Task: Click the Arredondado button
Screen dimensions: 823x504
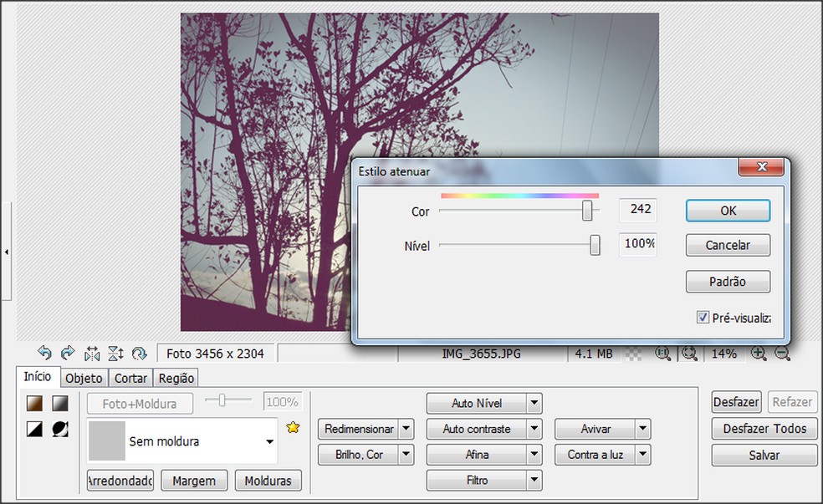Action: coord(120,481)
